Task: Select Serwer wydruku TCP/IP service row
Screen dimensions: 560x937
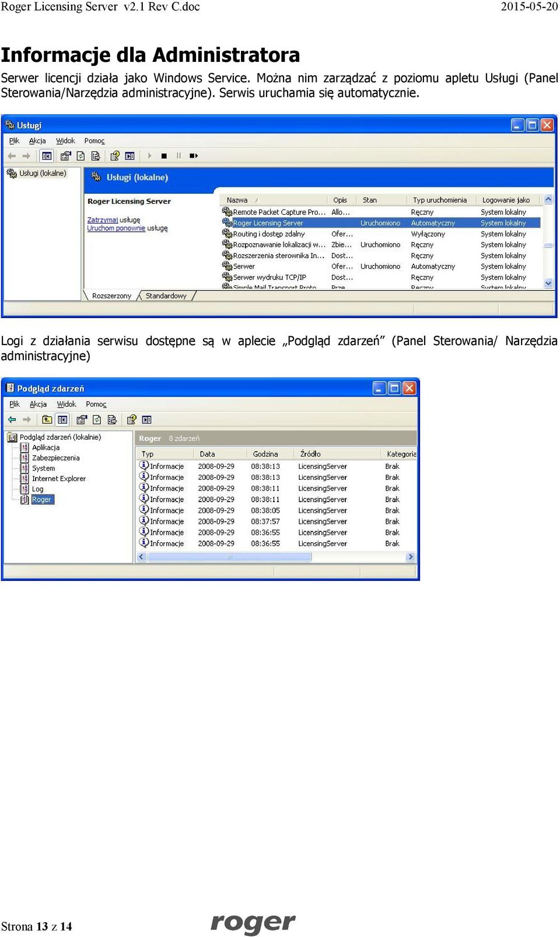Action: (381, 277)
